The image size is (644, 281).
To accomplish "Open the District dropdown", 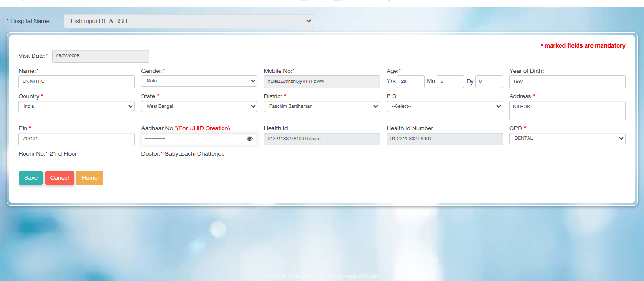I will click(322, 106).
